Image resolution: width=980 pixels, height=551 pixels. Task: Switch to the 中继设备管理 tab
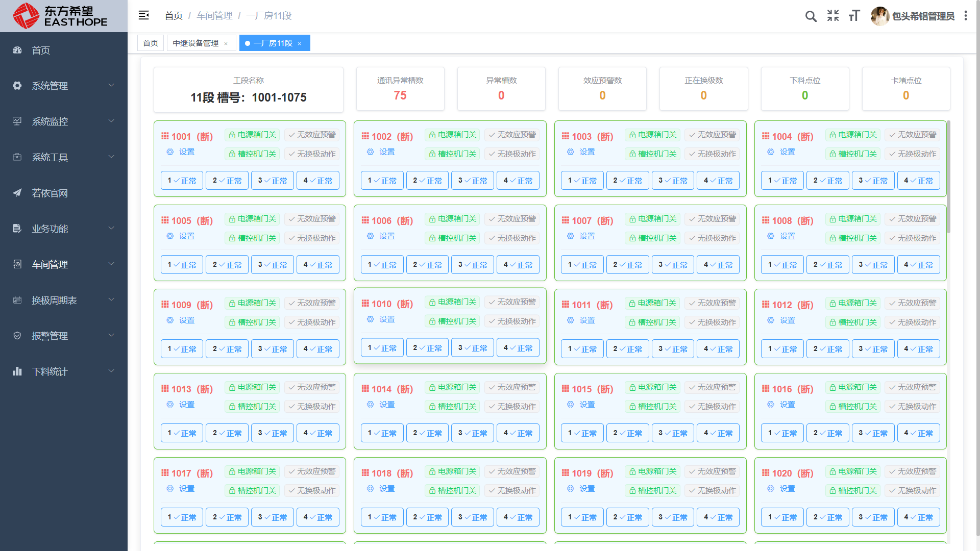195,43
